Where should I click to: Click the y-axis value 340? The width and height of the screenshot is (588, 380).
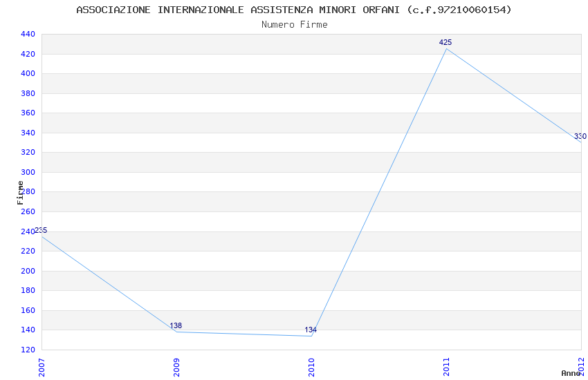point(28,133)
